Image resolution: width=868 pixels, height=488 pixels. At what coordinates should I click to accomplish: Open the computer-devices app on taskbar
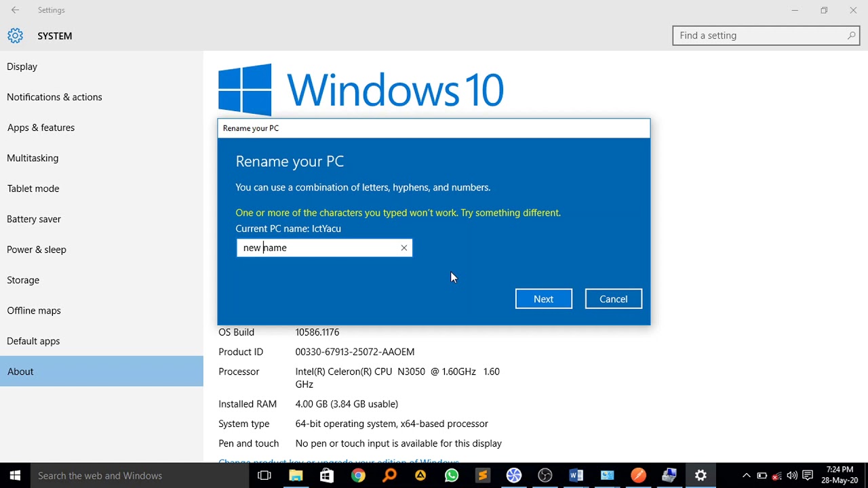pyautogui.click(x=670, y=476)
